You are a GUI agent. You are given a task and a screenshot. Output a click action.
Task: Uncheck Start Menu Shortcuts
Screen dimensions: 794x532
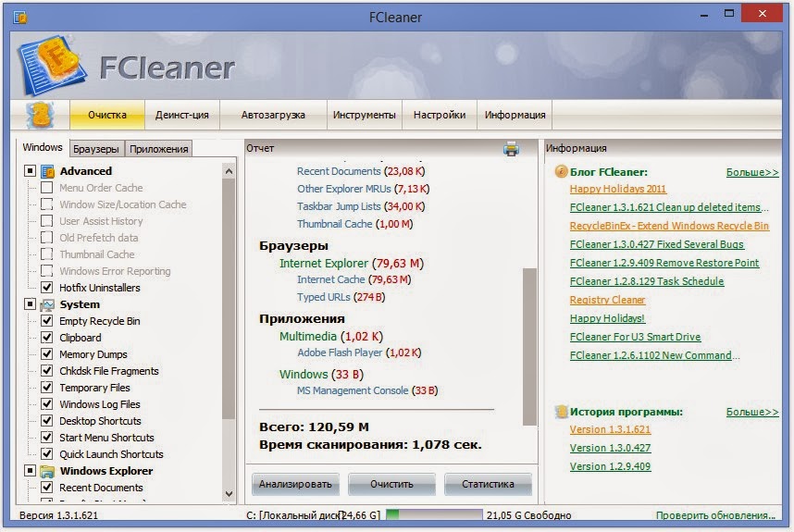click(46, 438)
